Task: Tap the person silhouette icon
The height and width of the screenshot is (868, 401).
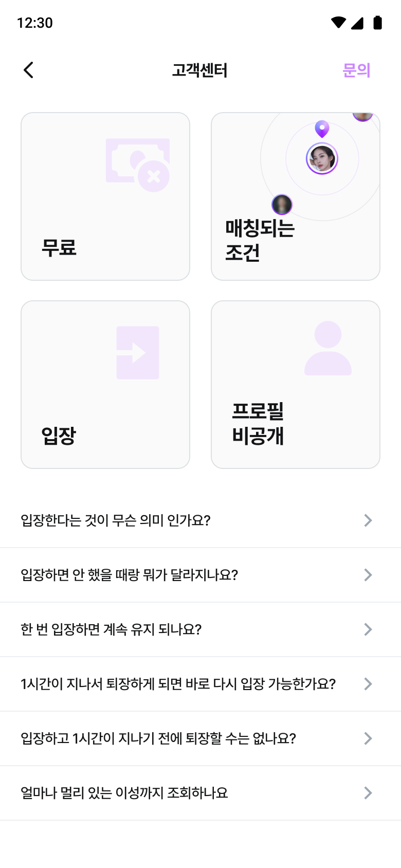Action: click(x=328, y=348)
